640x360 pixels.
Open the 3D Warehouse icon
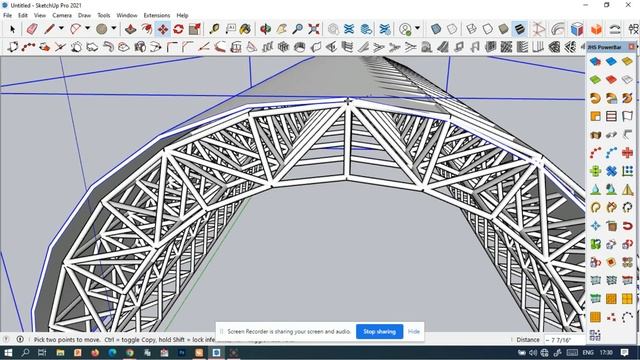point(349,29)
